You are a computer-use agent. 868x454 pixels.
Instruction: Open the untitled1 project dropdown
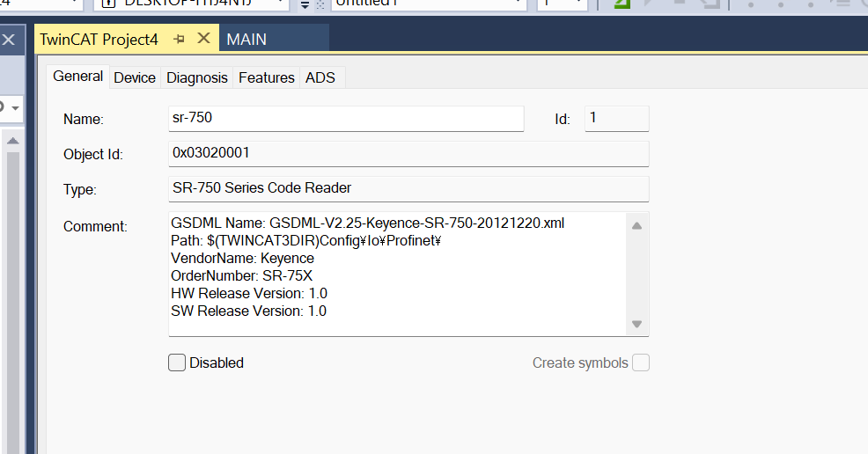(x=518, y=3)
